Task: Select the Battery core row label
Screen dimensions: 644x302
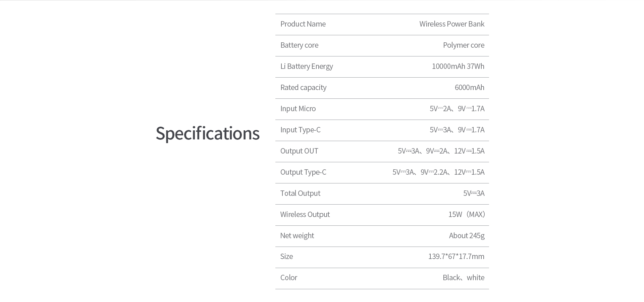Action: tap(299, 45)
